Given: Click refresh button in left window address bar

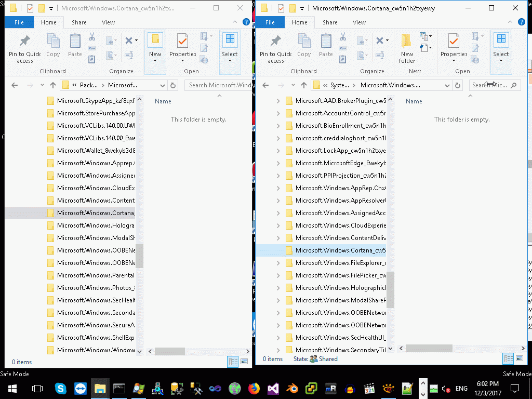Looking at the screenshot, I should pos(173,85).
